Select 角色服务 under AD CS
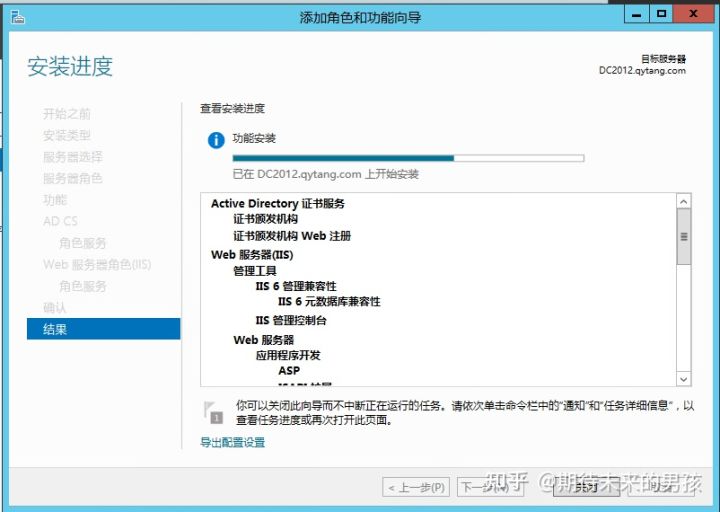The image size is (720, 512). [x=83, y=243]
